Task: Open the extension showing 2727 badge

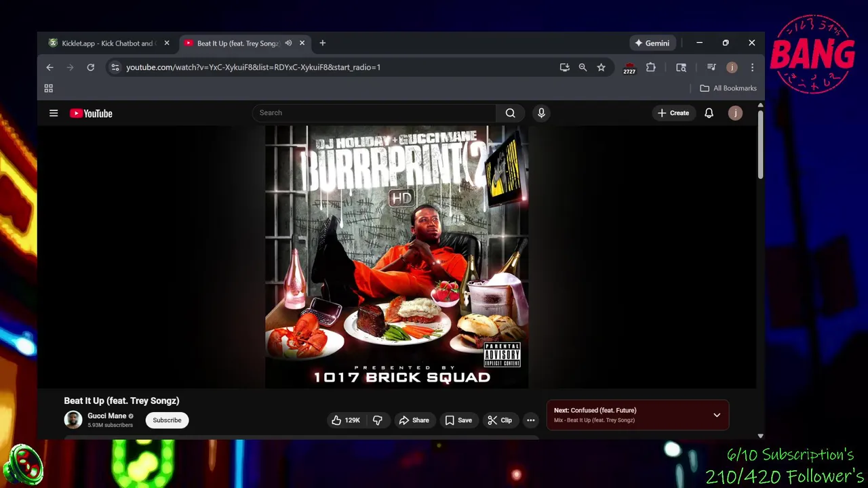Action: coord(629,67)
